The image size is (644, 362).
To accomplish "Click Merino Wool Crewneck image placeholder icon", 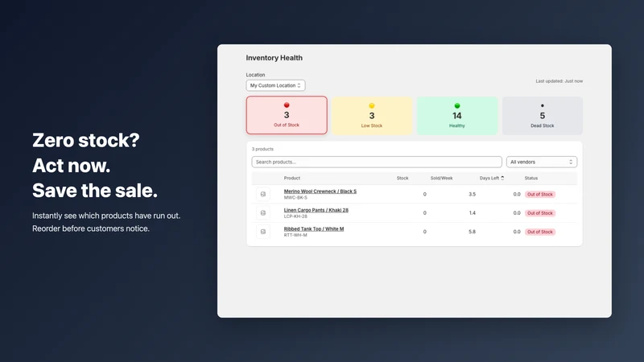I will click(x=263, y=194).
